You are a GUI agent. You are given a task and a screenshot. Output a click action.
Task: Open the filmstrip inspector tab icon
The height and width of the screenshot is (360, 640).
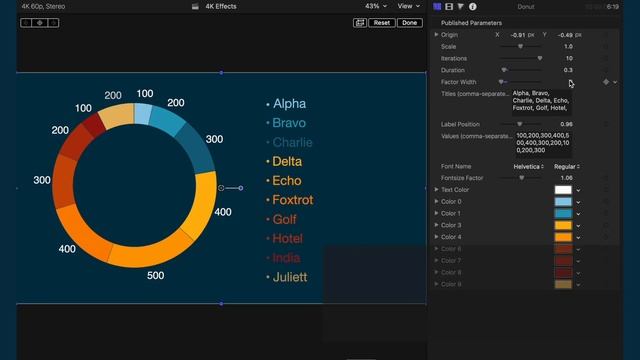pos(449,7)
